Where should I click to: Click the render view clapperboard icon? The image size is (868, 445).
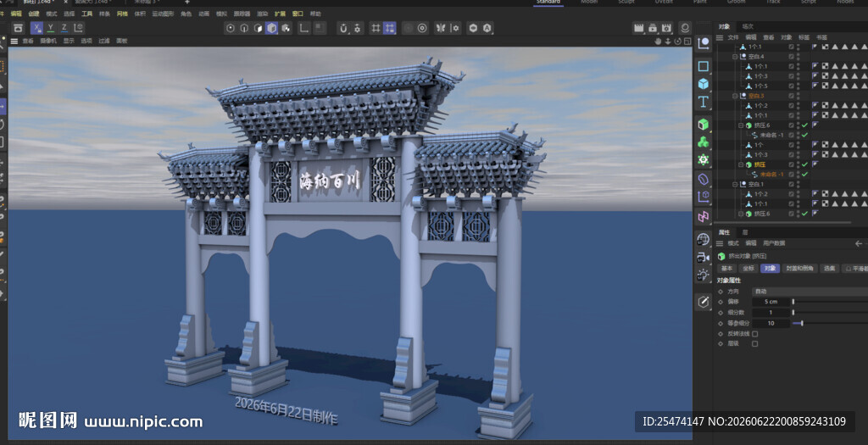pyautogui.click(x=639, y=28)
